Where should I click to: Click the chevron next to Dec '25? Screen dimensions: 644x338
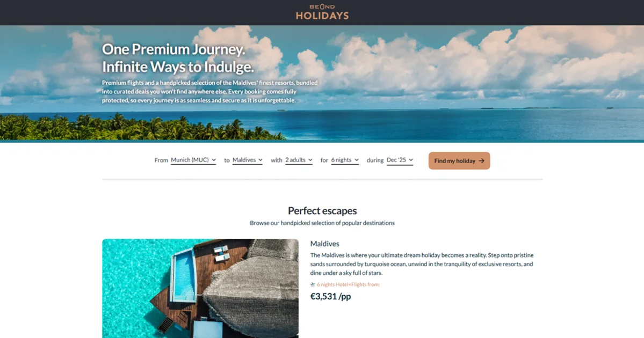tap(411, 160)
